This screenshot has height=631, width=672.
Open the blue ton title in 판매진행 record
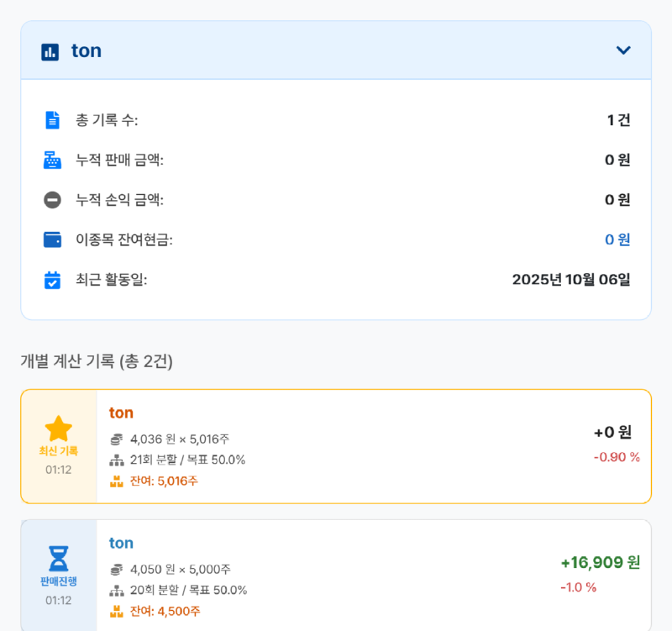click(x=121, y=543)
